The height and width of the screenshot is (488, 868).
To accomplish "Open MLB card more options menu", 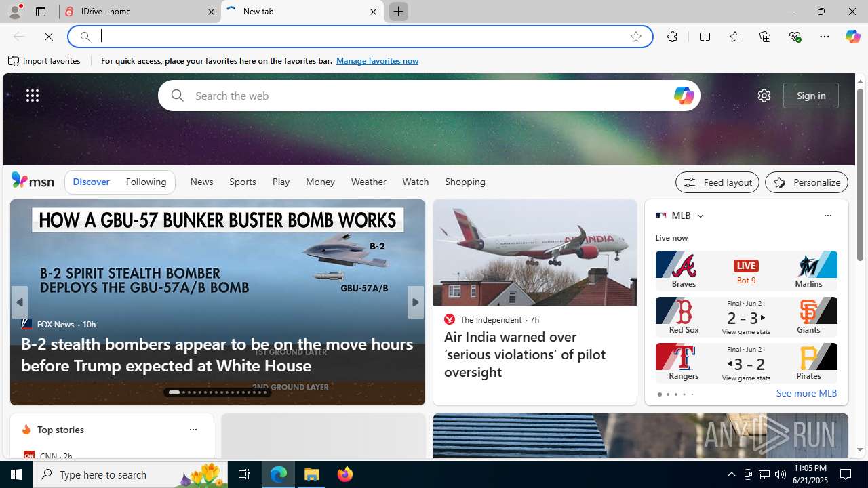I will coord(827,216).
